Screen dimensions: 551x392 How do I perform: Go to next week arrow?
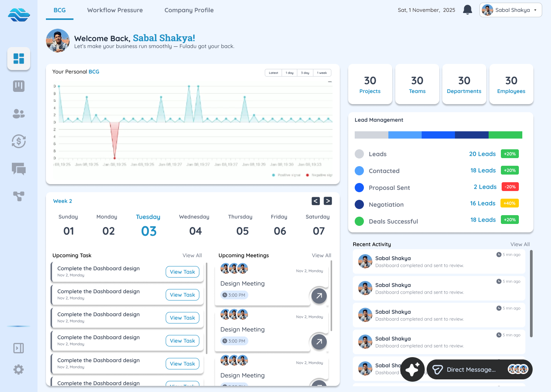point(328,201)
